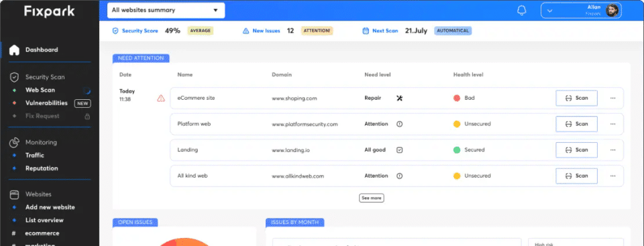Click Add new website
Screen dimensions: 644x246
pos(50,207)
